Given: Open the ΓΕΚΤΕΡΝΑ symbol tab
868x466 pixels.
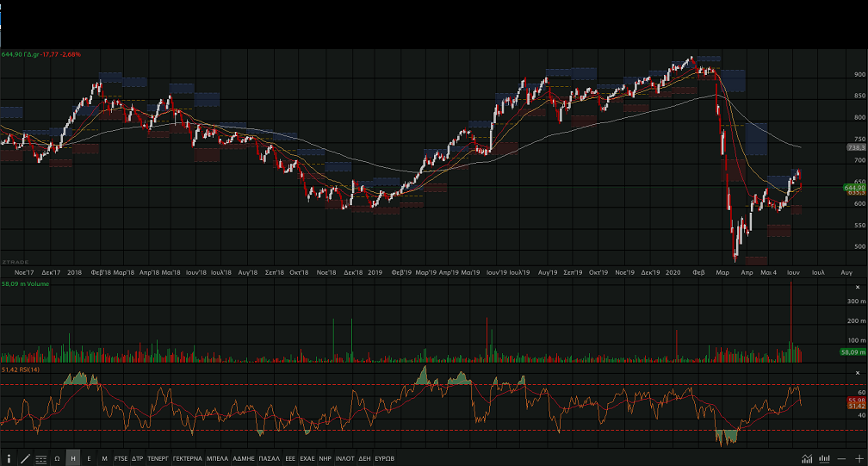Looking at the screenshot, I should (187, 458).
